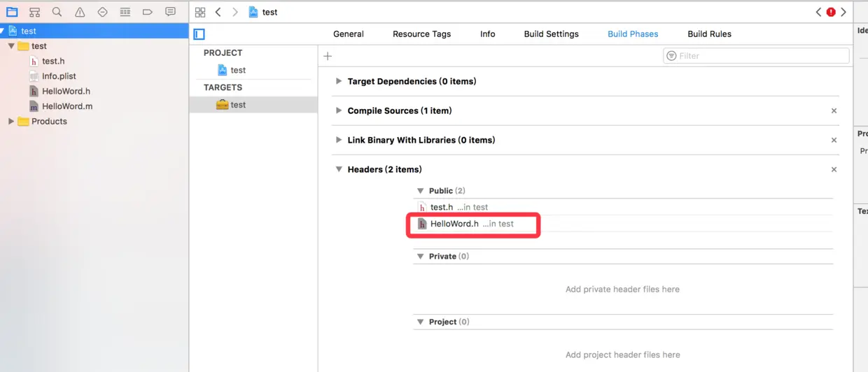The width and height of the screenshot is (868, 372).
Task: Expand Target Dependencies section
Action: pos(339,81)
